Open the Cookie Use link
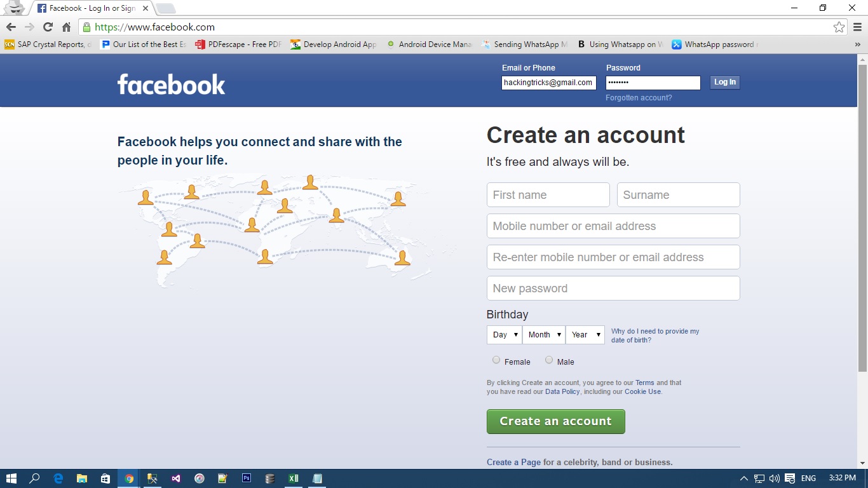The width and height of the screenshot is (868, 488). pyautogui.click(x=642, y=392)
